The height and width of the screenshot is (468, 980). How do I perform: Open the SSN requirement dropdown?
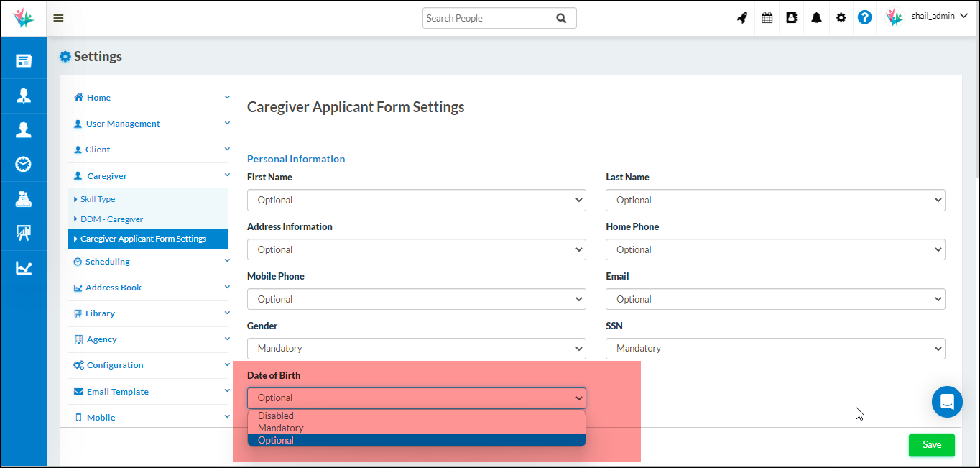click(775, 349)
